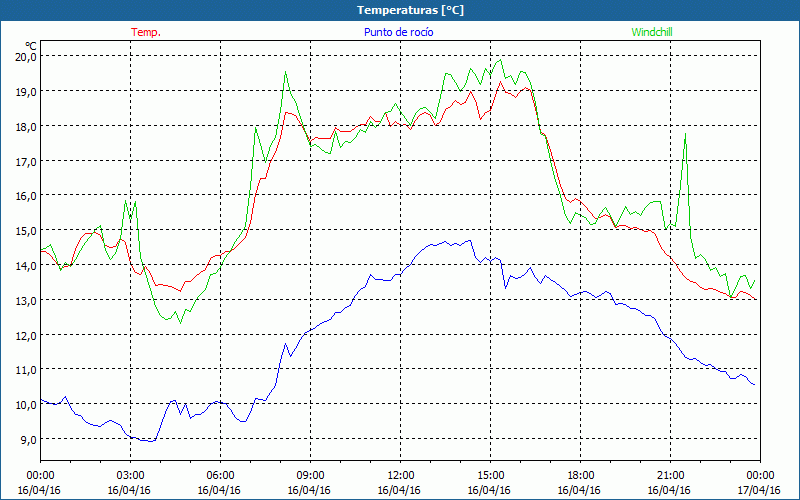Click the 9,0 y-axis value
800x500 pixels.
pyautogui.click(x=28, y=439)
